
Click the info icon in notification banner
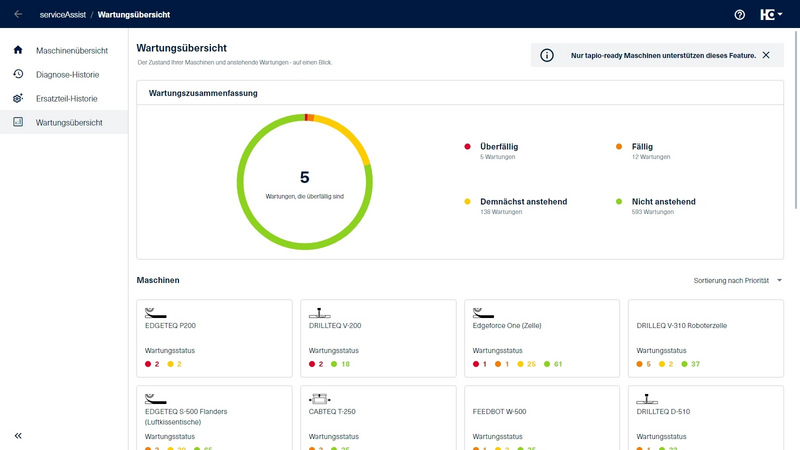pos(547,55)
